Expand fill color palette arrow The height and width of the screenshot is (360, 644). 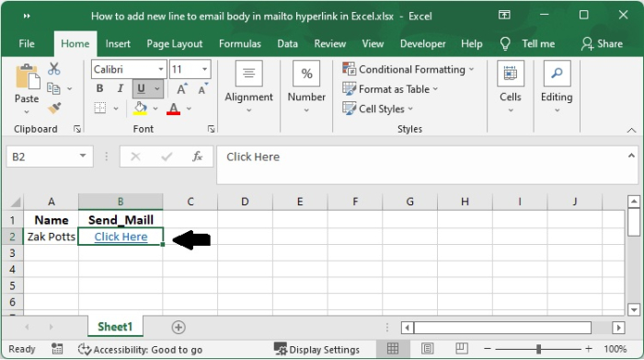tap(155, 109)
